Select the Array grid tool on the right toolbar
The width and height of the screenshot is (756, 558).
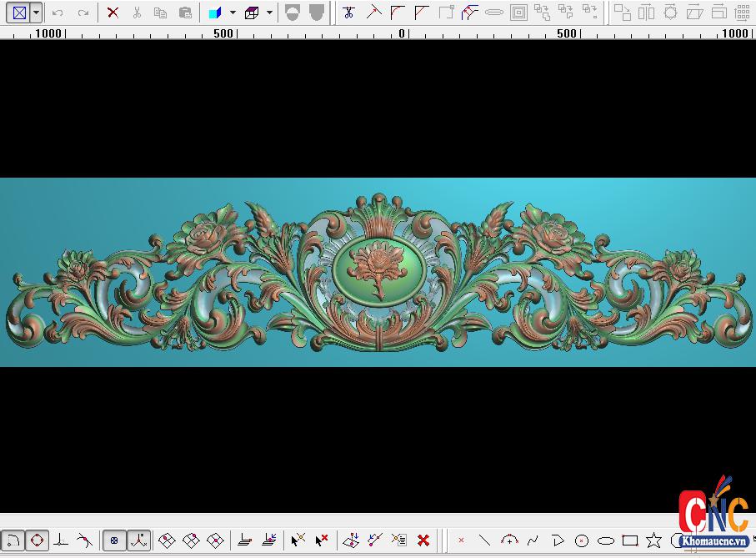(740, 13)
